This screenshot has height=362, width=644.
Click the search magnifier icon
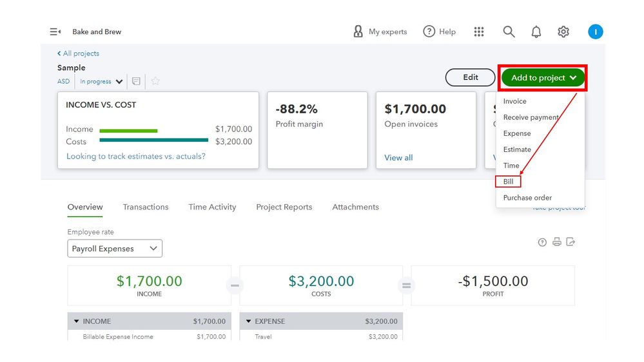[x=509, y=32]
